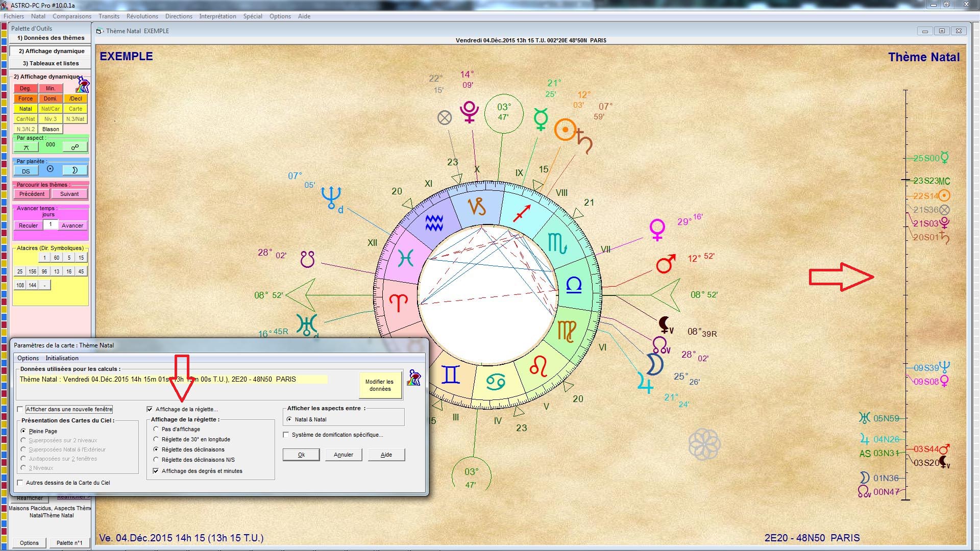Open the Fichiers menu

coord(14,16)
